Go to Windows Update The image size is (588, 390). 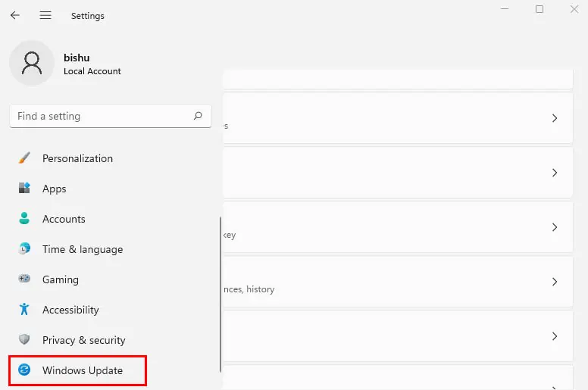click(x=82, y=370)
